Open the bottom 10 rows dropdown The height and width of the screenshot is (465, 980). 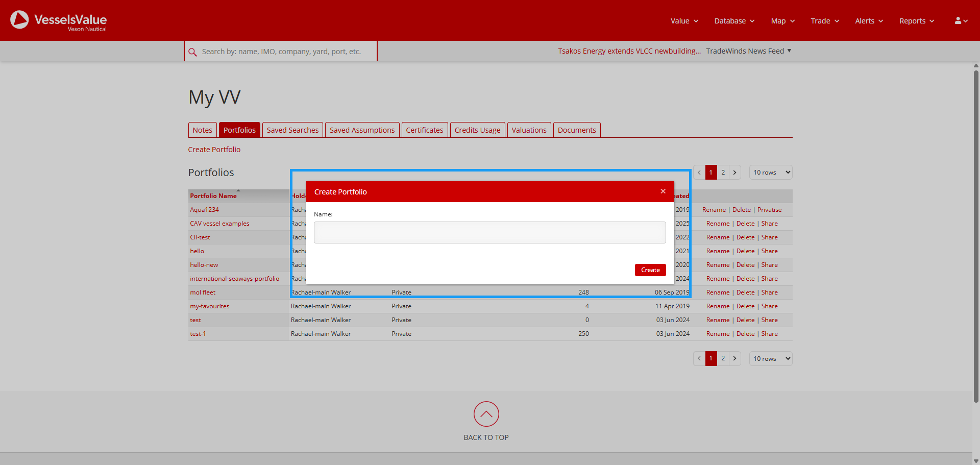pyautogui.click(x=770, y=359)
